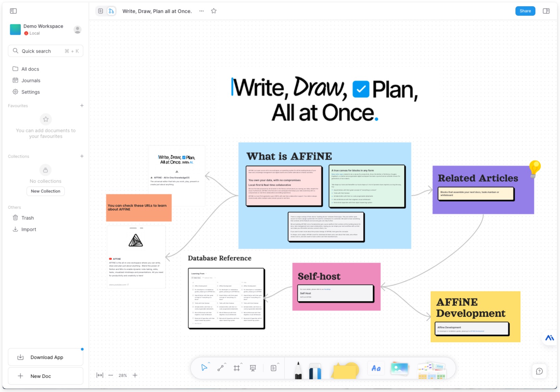Click fit to screen icon
Viewport: 560px width, 392px height.
[100, 375]
